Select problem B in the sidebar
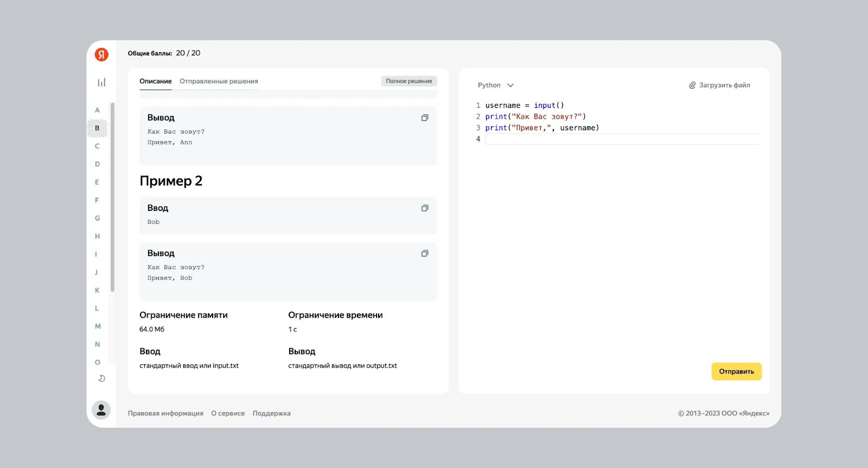 click(98, 128)
